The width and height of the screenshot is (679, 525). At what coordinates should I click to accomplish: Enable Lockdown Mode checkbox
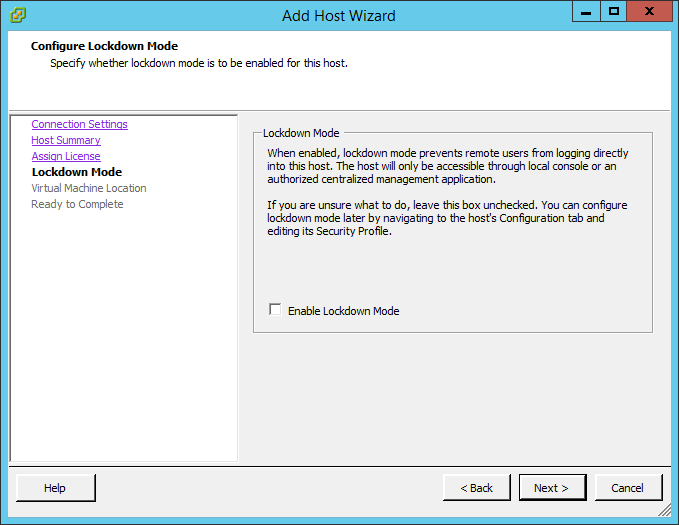(x=275, y=310)
